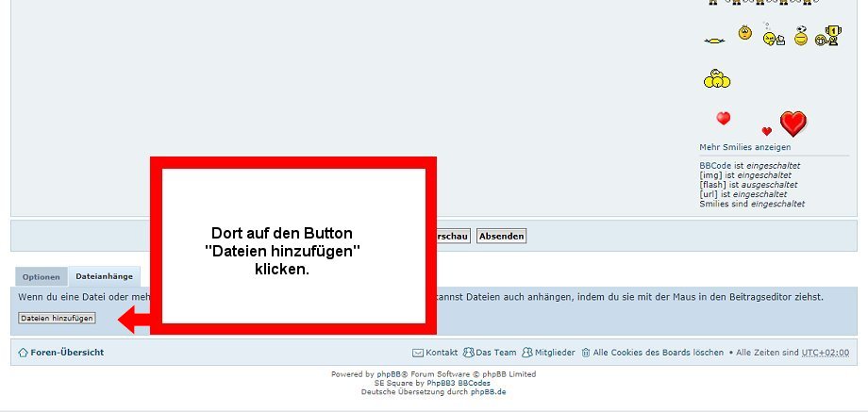The width and height of the screenshot is (868, 412).
Task: Click the home icon beside Foren-Übersicht
Action: point(23,353)
